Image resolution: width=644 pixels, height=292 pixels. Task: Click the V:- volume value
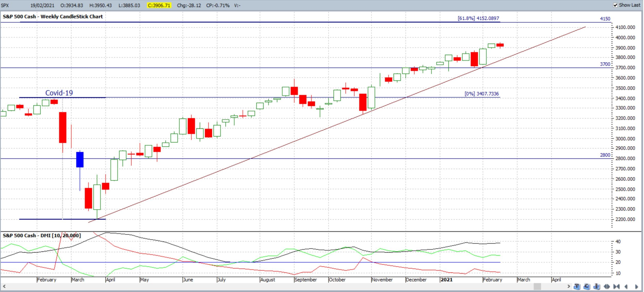(x=237, y=5)
